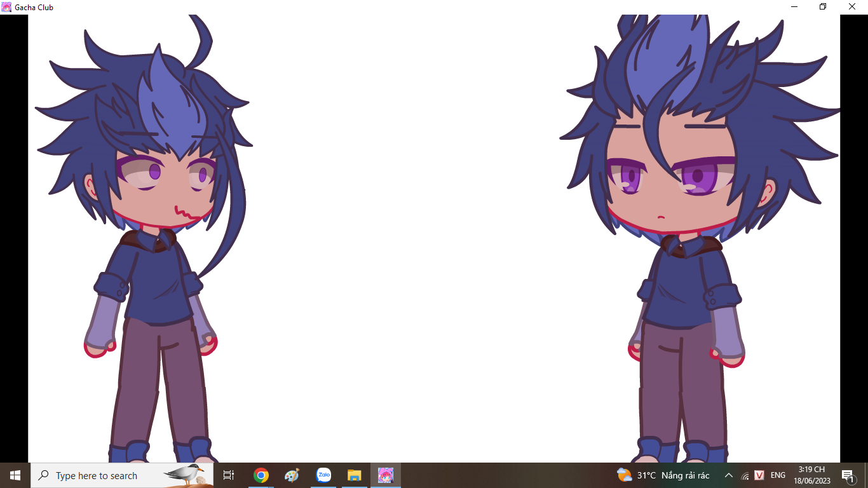Image resolution: width=868 pixels, height=488 pixels.
Task: Open Zalo from the taskbar
Action: (x=323, y=475)
